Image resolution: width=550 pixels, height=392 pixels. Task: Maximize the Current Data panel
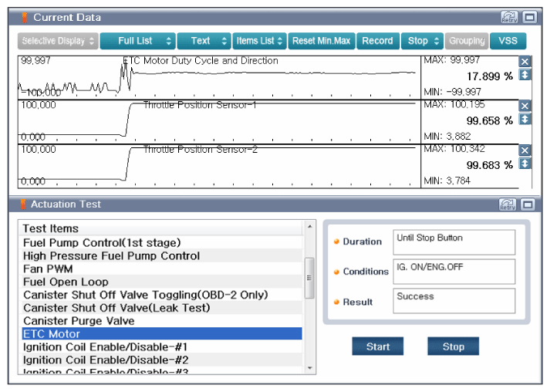coord(529,17)
